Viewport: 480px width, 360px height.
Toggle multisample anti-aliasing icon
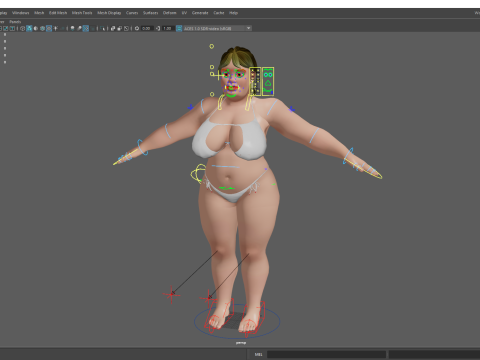pos(86,28)
